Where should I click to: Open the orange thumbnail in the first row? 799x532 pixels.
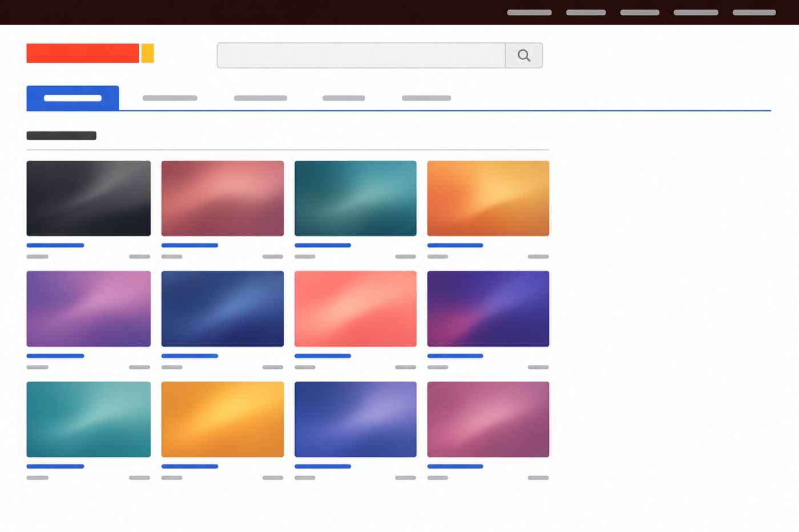point(488,198)
